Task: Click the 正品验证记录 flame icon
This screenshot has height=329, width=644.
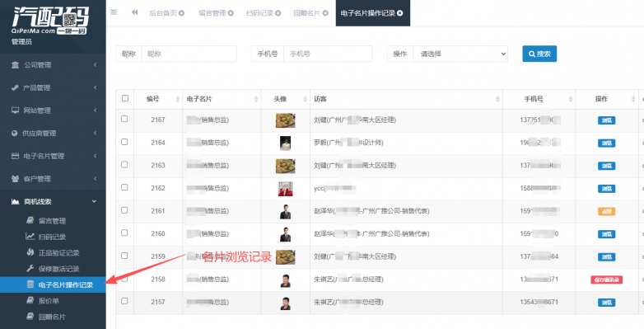Action: pyautogui.click(x=30, y=252)
